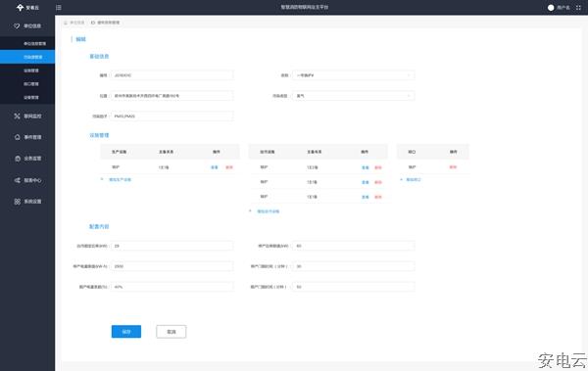Open the first dropdown in basic info section
This screenshot has height=371, width=588.
(x=353, y=75)
